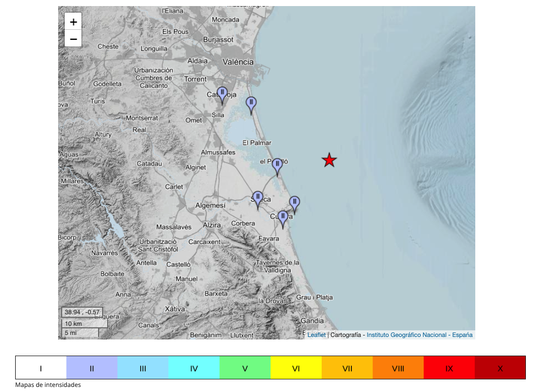
Task: Click the Gandia label on the map
Action: 312,320
